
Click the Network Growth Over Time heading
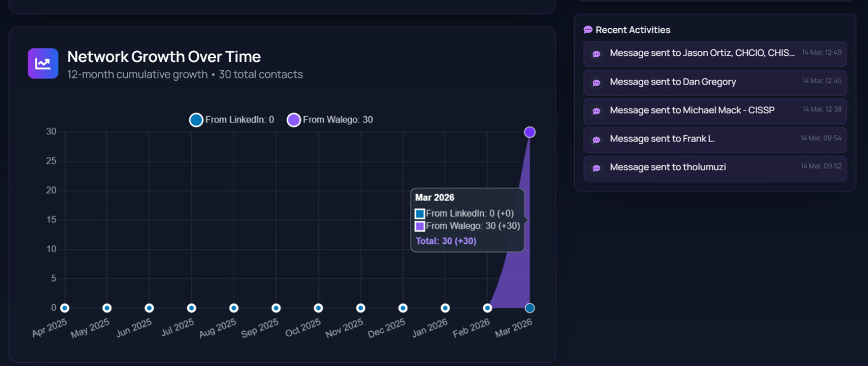[164, 56]
